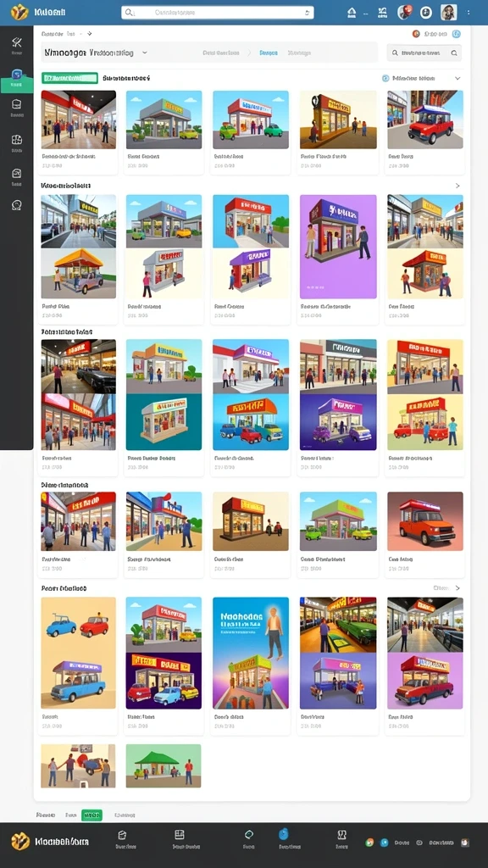Expand the page title dropdown chevron

pos(145,53)
